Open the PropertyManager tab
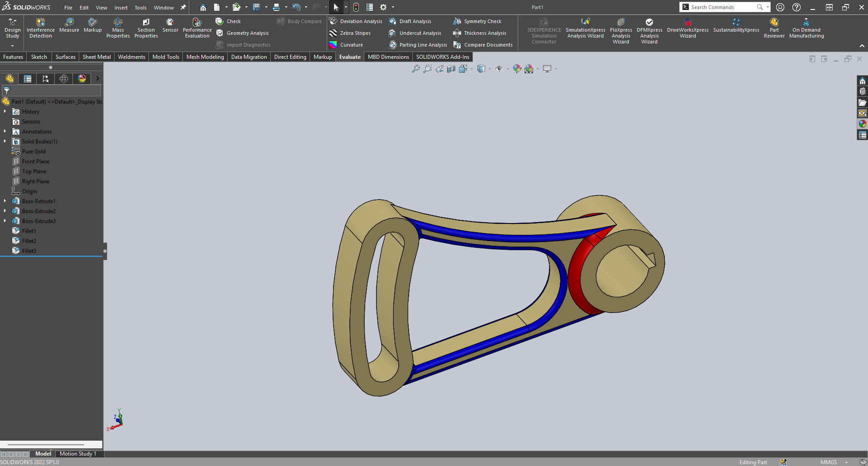This screenshot has width=868, height=466. 28,79
